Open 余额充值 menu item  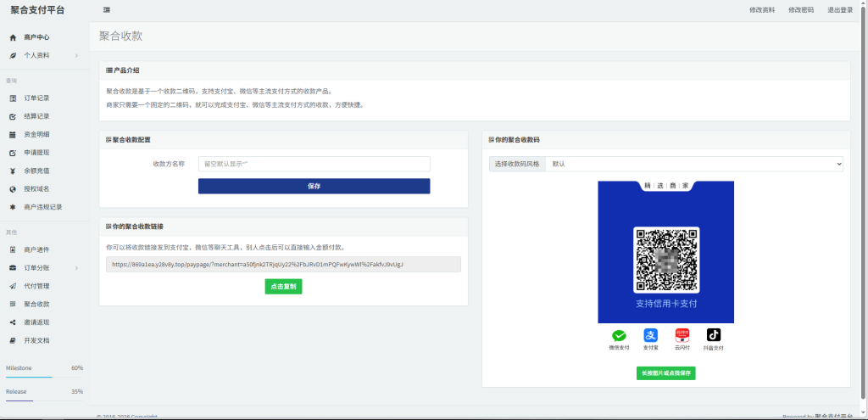coord(36,171)
